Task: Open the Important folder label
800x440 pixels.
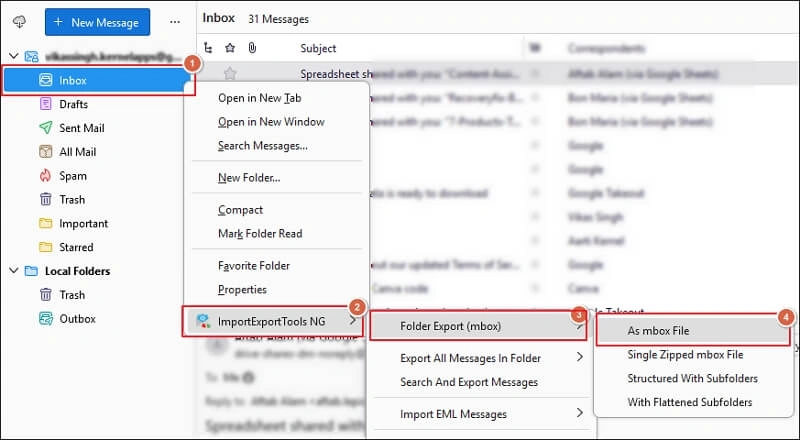Action: coord(84,224)
